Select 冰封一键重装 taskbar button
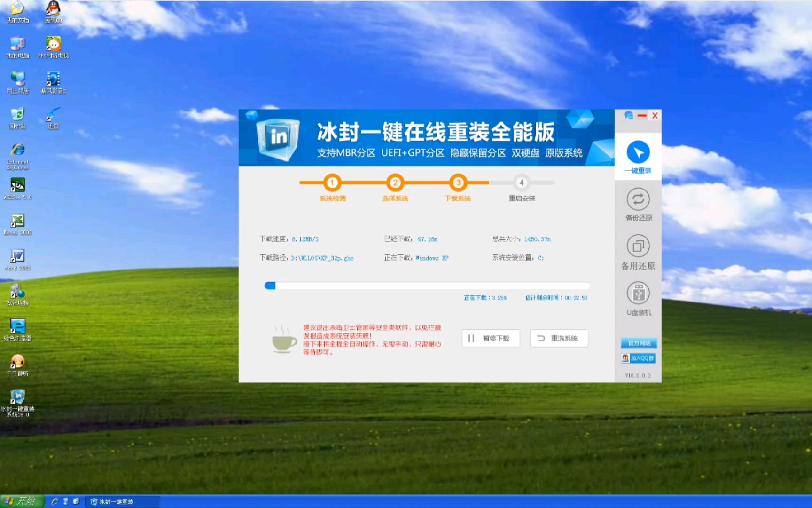The image size is (812, 508). [x=123, y=502]
